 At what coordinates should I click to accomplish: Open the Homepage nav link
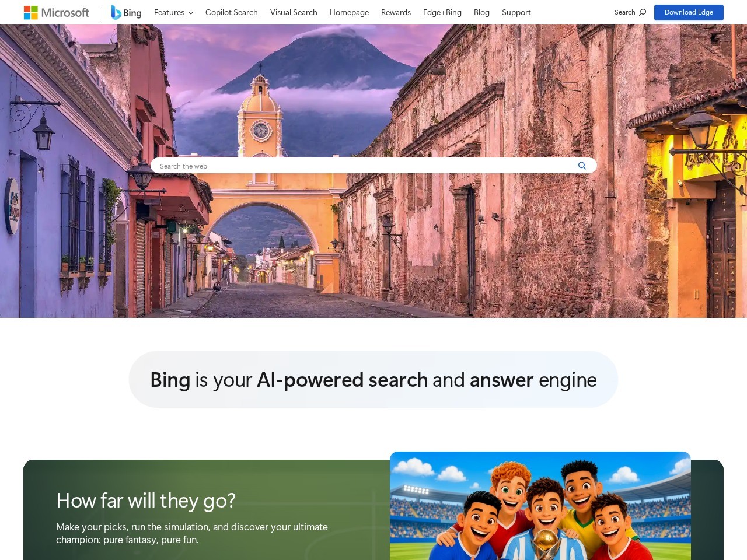(x=349, y=12)
